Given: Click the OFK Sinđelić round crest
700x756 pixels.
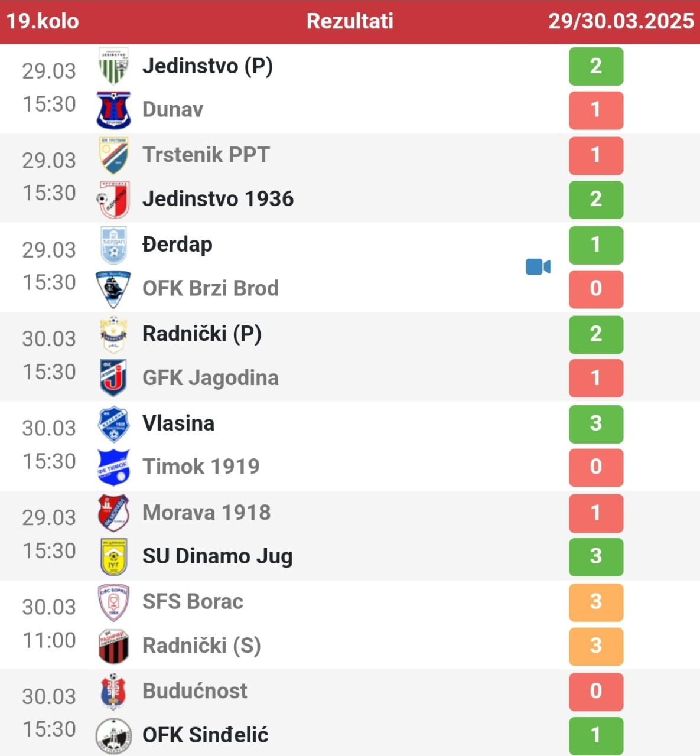Looking at the screenshot, I should tap(113, 735).
